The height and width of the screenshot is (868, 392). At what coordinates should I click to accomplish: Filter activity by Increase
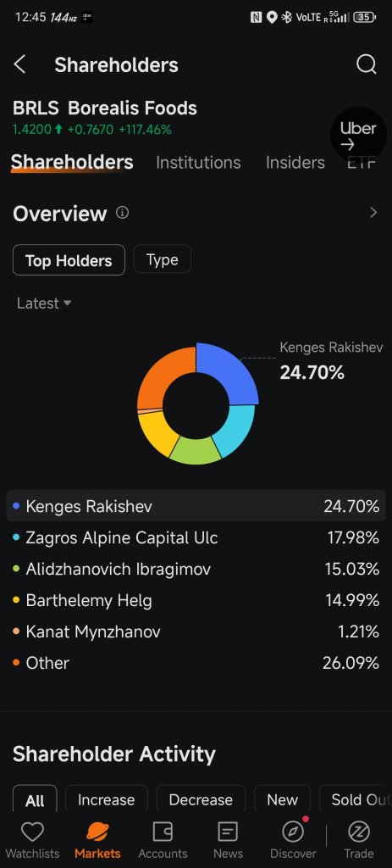(106, 799)
